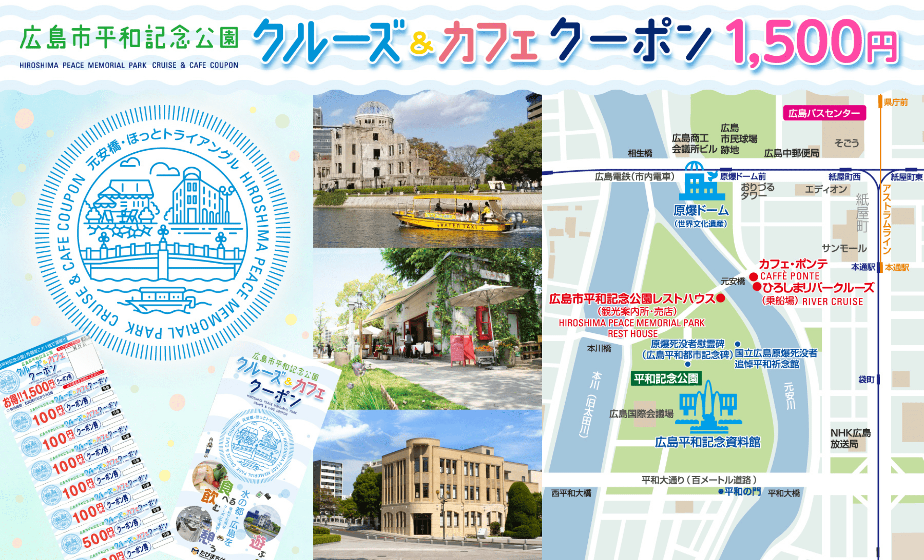924x560 pixels.
Task: Click the 平和大通り(百メートル道路) label
Action: (x=699, y=480)
